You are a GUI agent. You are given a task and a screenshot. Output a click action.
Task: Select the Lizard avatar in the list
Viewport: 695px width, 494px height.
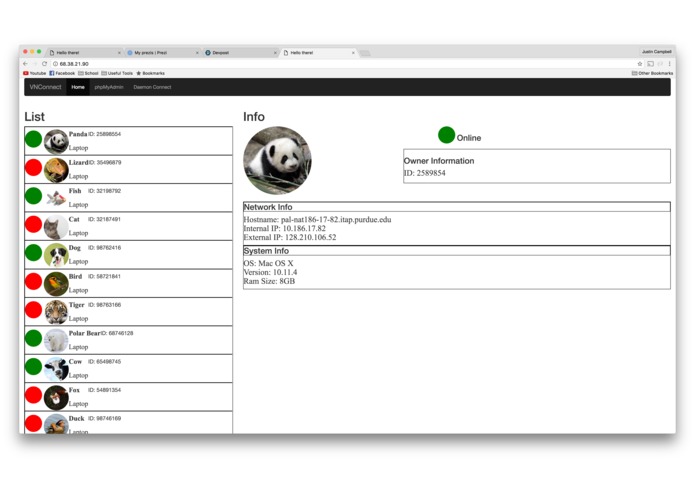tap(56, 170)
